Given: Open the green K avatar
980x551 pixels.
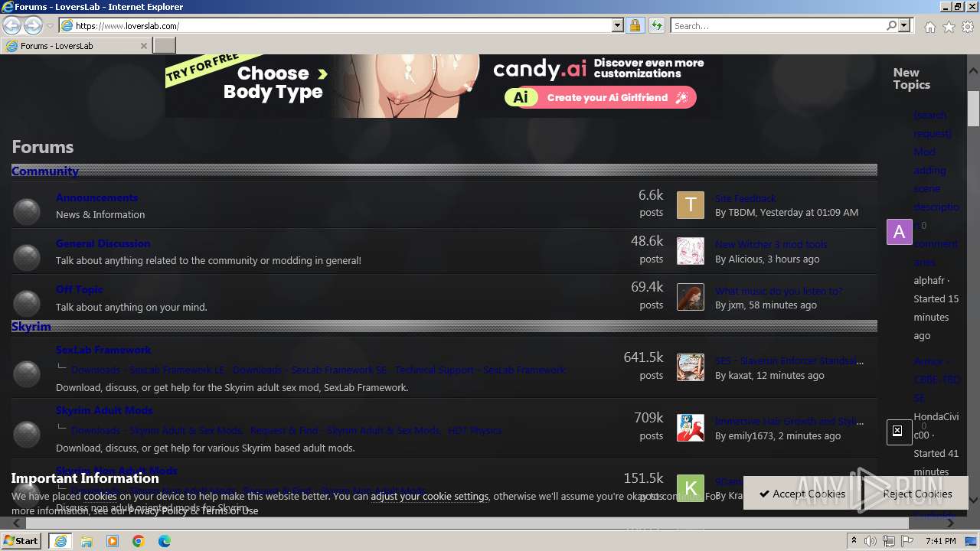Looking at the screenshot, I should [x=691, y=488].
